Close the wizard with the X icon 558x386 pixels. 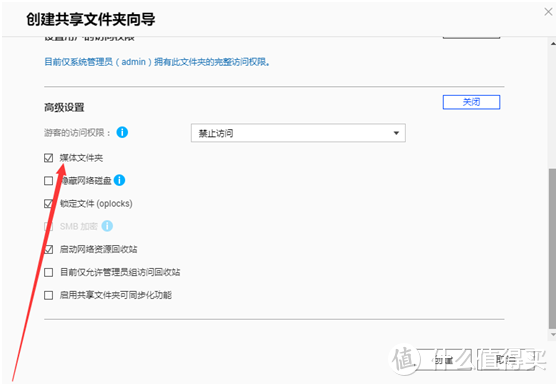point(548,12)
